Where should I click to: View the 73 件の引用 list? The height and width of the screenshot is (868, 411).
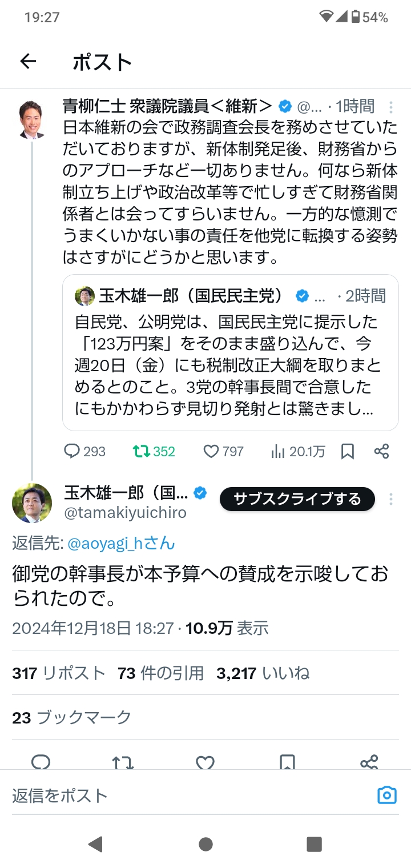click(x=160, y=673)
